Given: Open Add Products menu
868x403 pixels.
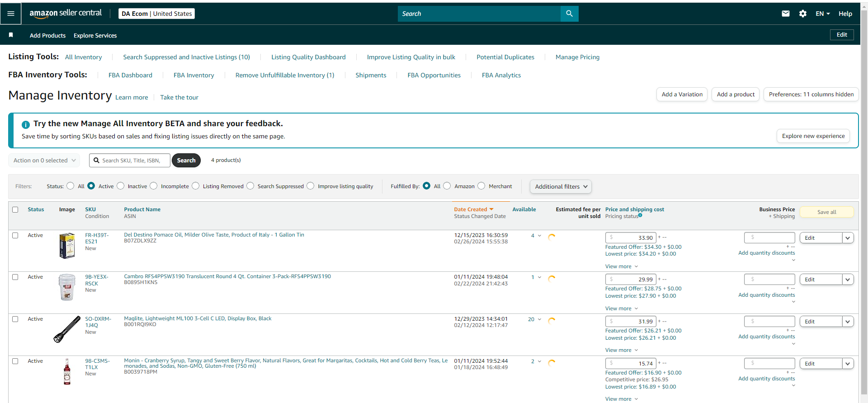Looking at the screenshot, I should [47, 35].
